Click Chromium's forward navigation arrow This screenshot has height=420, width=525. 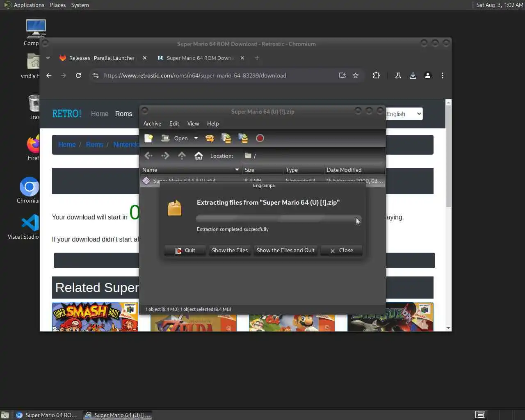click(63, 75)
